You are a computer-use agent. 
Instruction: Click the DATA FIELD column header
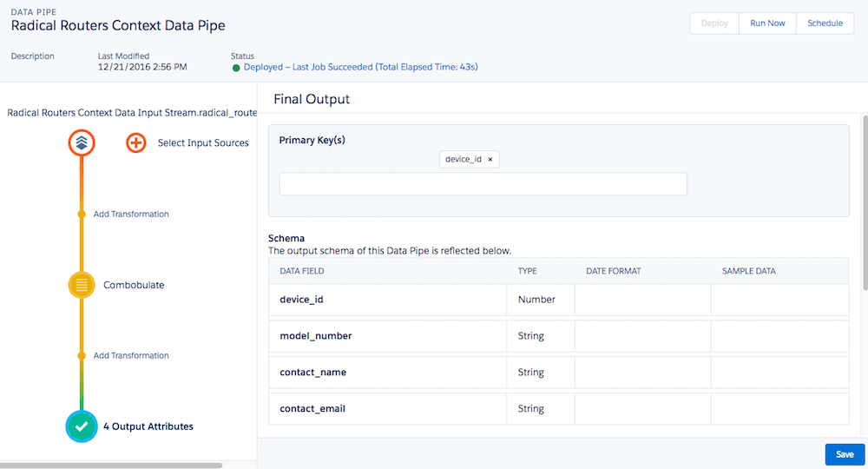pyautogui.click(x=302, y=271)
